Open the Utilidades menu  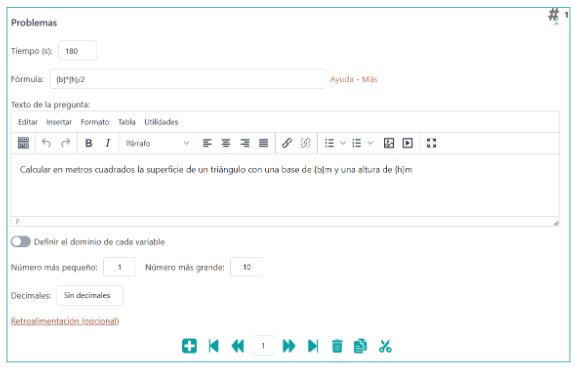click(x=161, y=122)
